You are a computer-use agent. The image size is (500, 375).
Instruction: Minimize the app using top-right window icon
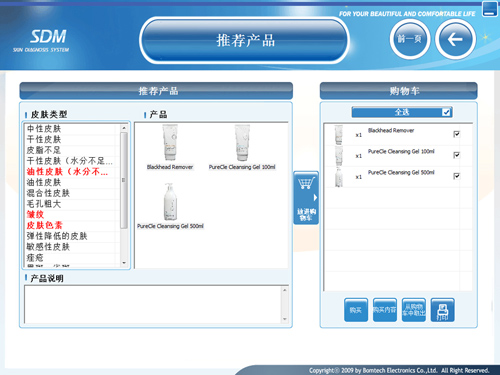click(490, 9)
